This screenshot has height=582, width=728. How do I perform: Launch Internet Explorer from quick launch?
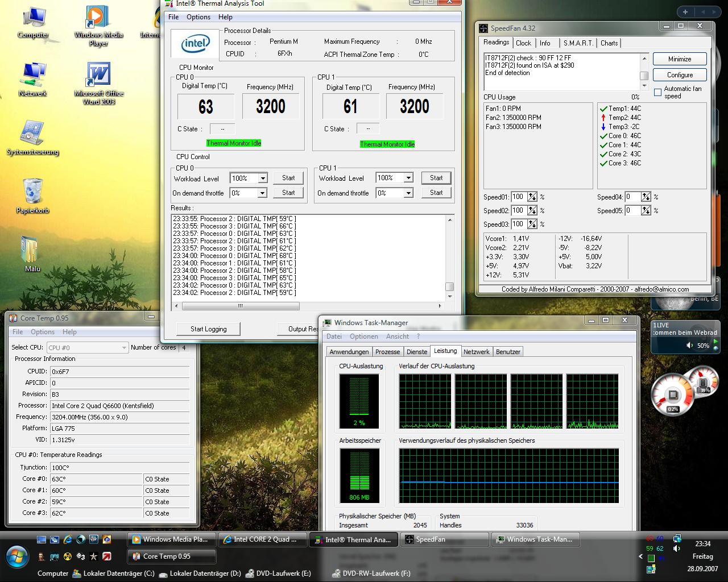pyautogui.click(x=68, y=539)
